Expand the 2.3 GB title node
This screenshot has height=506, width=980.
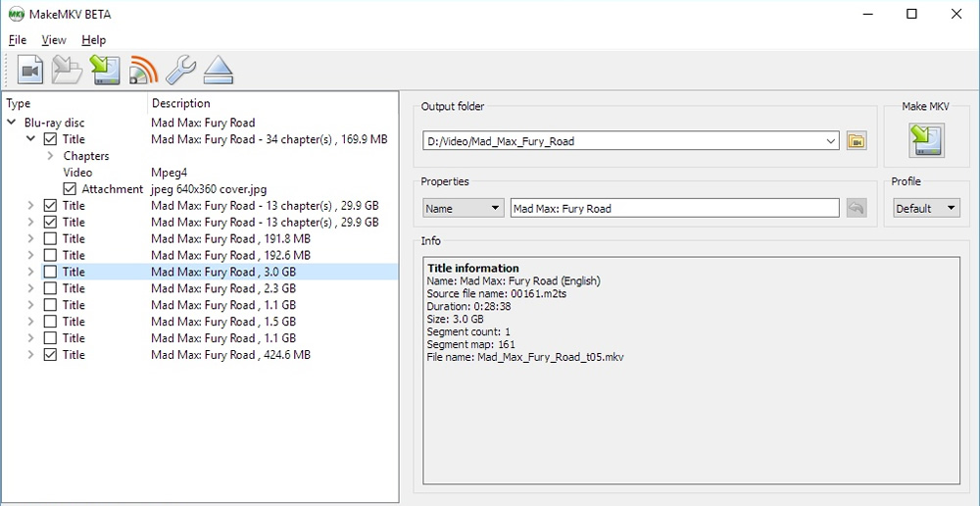pos(30,288)
